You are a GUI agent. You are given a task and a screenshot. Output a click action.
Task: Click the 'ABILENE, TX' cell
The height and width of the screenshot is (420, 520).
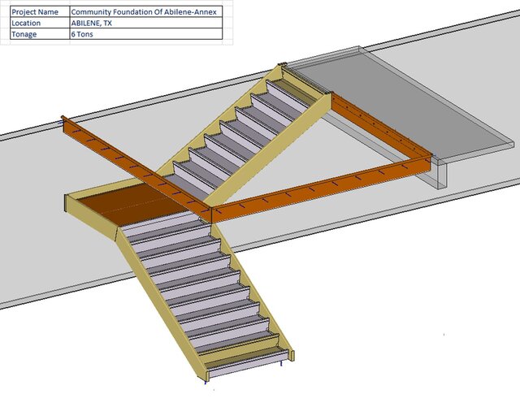coord(146,23)
